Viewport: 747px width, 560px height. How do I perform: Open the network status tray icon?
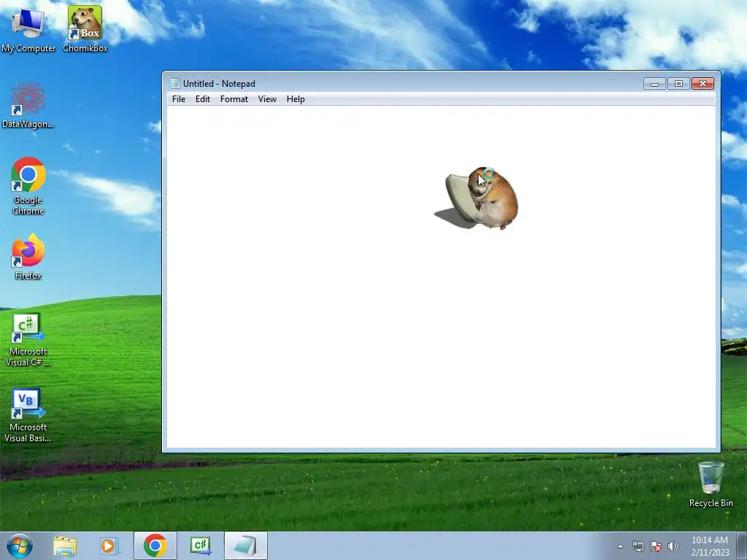click(x=638, y=546)
